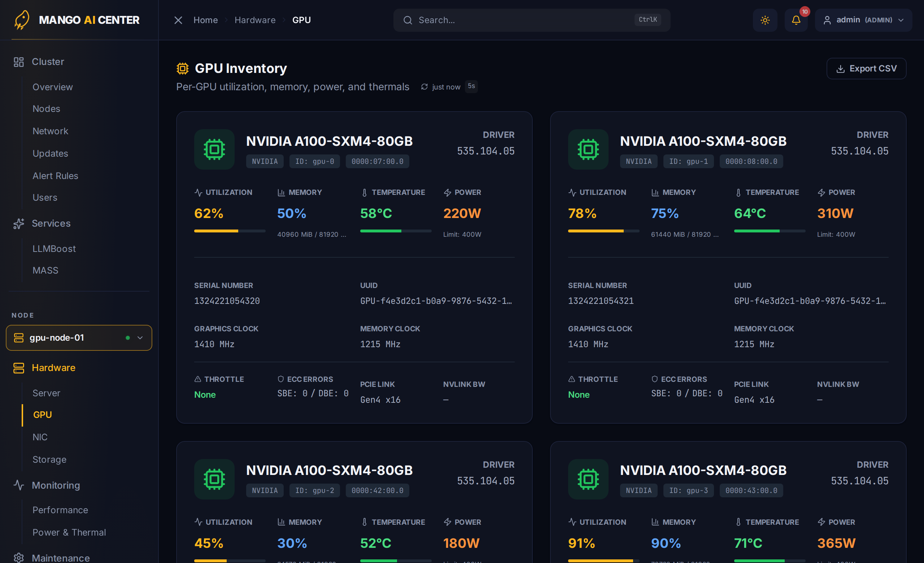Viewport: 924px width, 563px height.
Task: Click the Mango rocket logo icon
Action: tap(22, 19)
